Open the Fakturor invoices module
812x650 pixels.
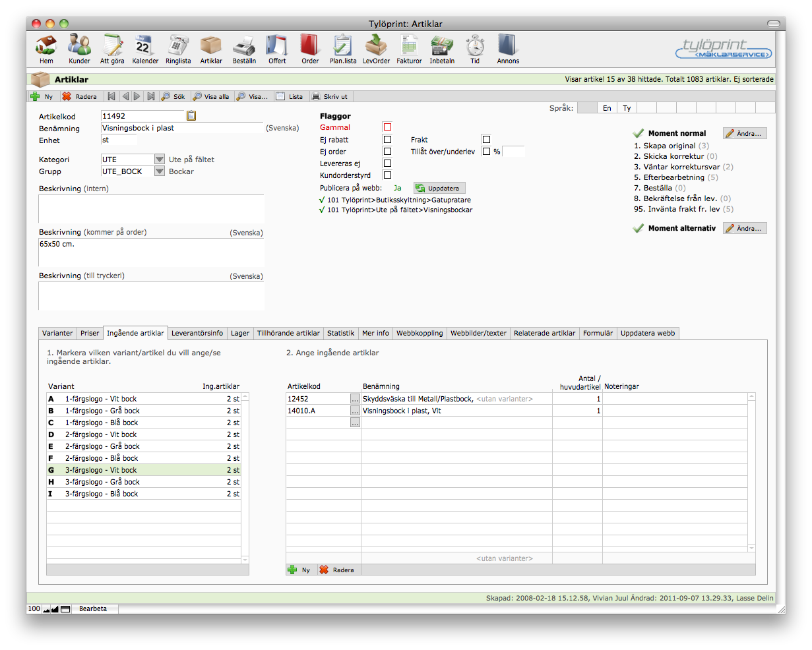409,49
